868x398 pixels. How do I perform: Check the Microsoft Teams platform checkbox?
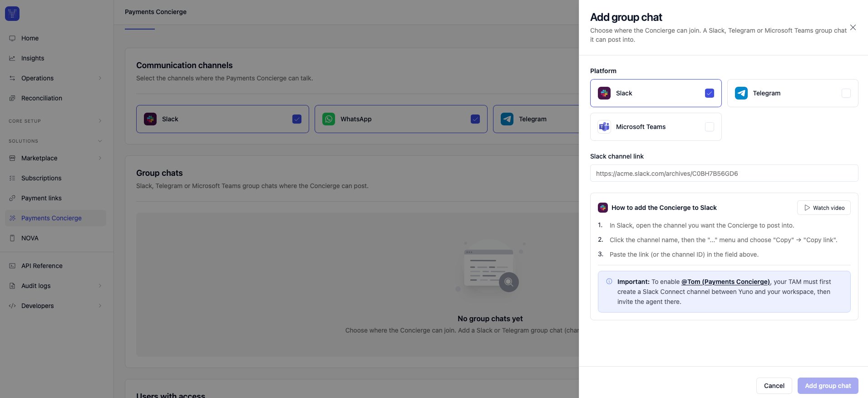710,127
